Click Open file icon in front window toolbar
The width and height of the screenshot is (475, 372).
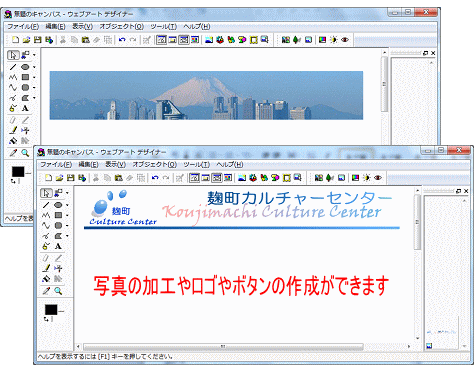click(x=59, y=178)
